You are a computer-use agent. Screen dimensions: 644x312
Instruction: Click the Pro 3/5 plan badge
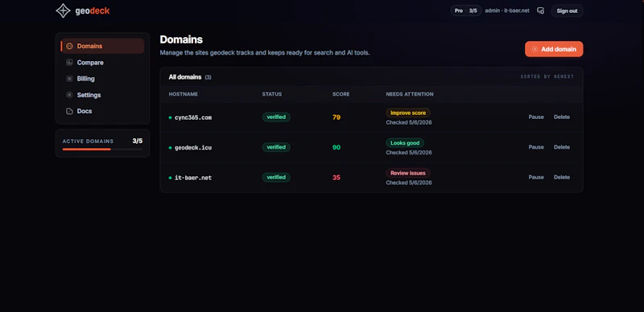pyautogui.click(x=466, y=10)
